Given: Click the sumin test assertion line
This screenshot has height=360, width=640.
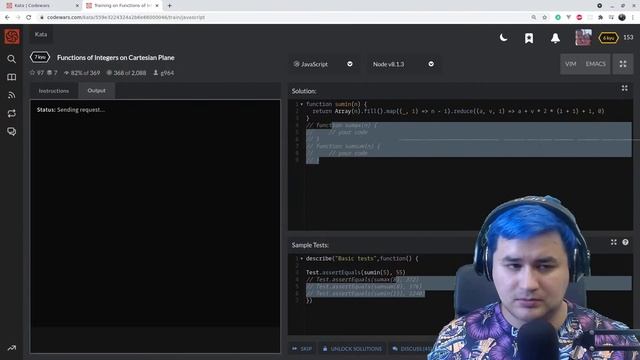Looking at the screenshot, I should coord(356,272).
